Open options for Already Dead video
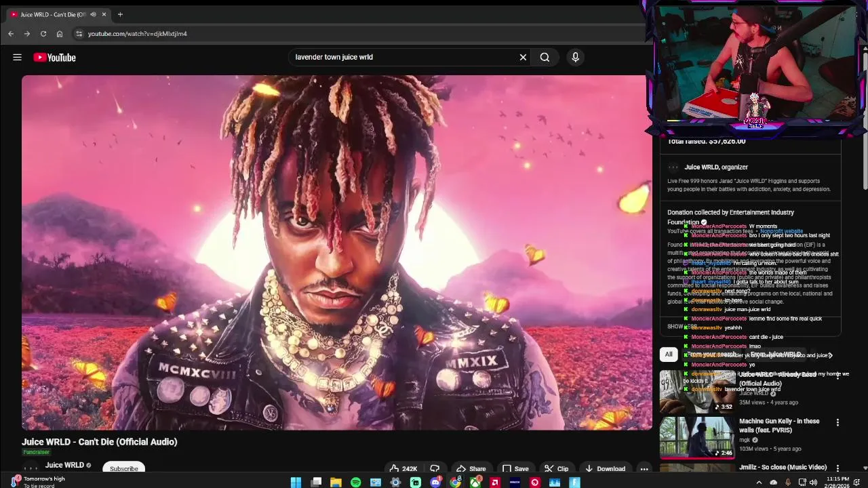The image size is (868, 488). click(x=837, y=376)
